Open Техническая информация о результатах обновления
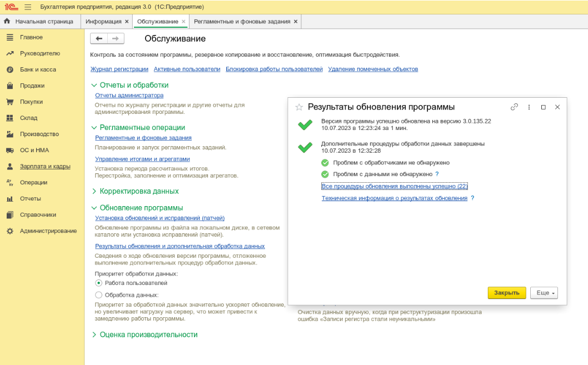This screenshot has width=588, height=365. point(395,198)
